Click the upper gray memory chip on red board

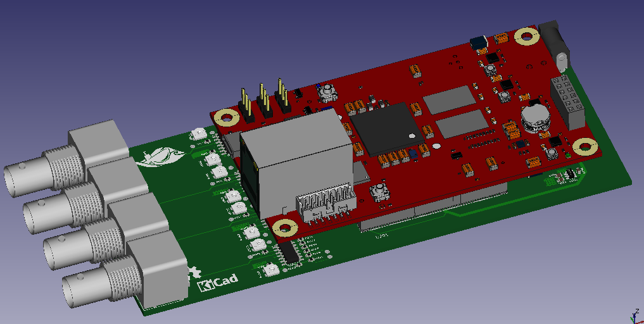point(448,99)
